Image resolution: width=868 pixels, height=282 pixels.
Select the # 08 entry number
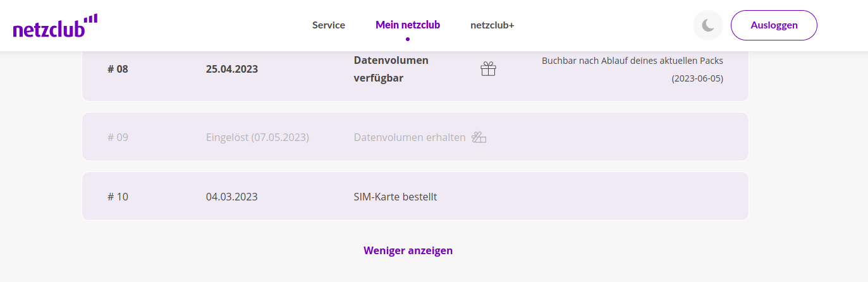pyautogui.click(x=118, y=69)
